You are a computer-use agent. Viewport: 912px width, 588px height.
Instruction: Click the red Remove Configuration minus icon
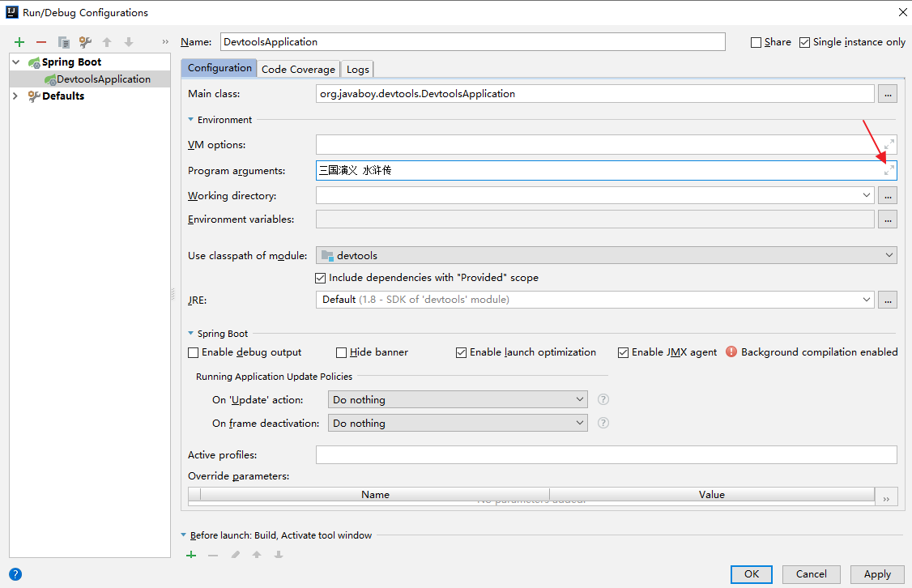[41, 42]
